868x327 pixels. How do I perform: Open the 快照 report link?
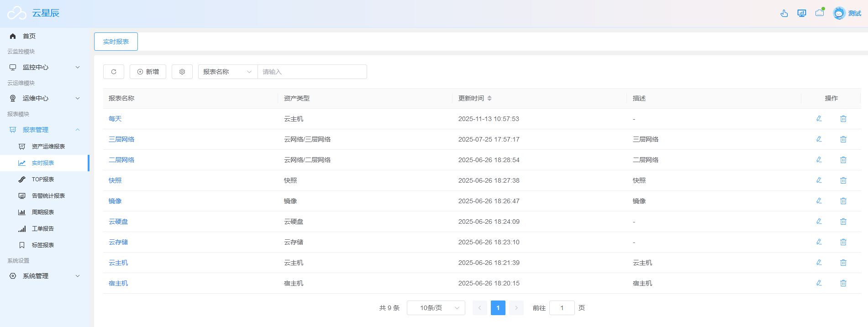(x=115, y=180)
